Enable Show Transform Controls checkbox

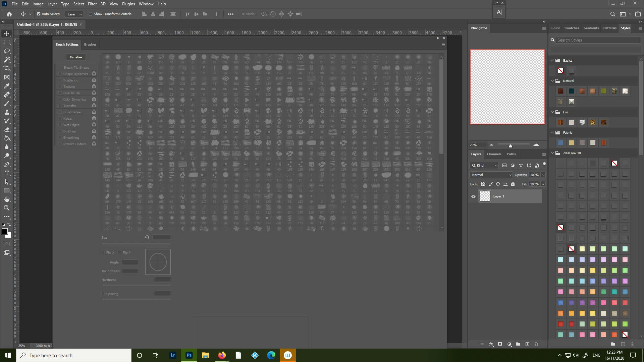pos(91,14)
